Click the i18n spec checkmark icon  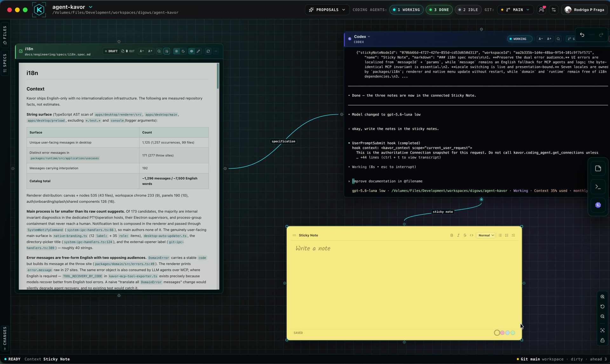tap(21, 51)
